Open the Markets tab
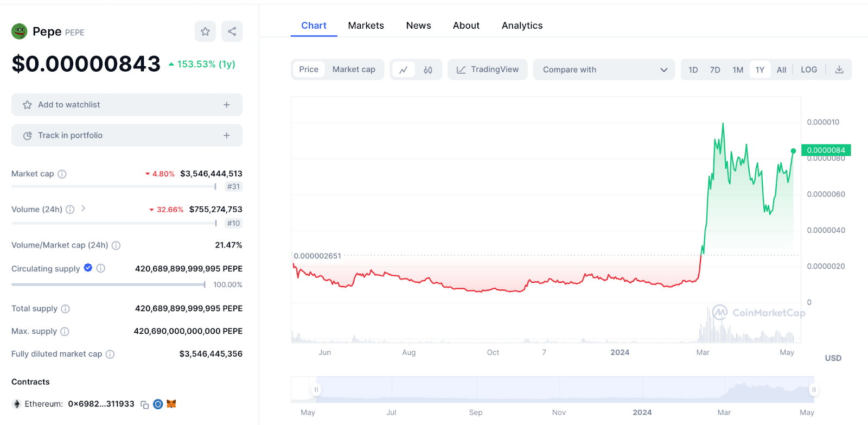Image resolution: width=868 pixels, height=425 pixels. click(x=366, y=26)
